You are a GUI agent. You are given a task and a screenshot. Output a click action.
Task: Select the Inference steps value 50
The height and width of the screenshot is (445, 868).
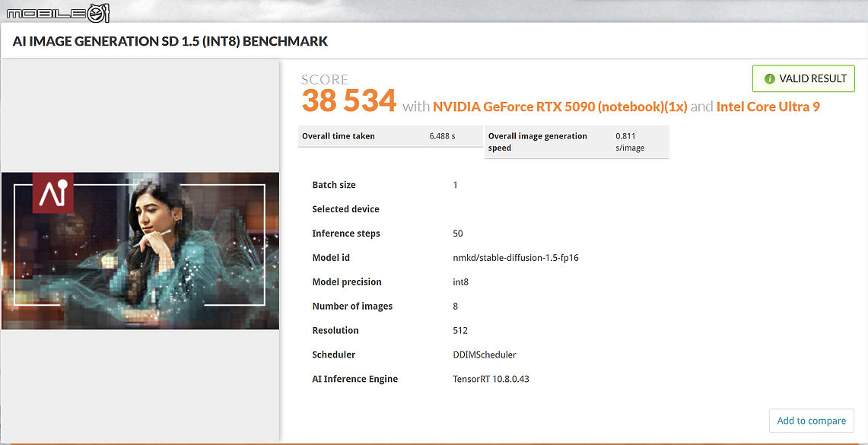point(458,234)
